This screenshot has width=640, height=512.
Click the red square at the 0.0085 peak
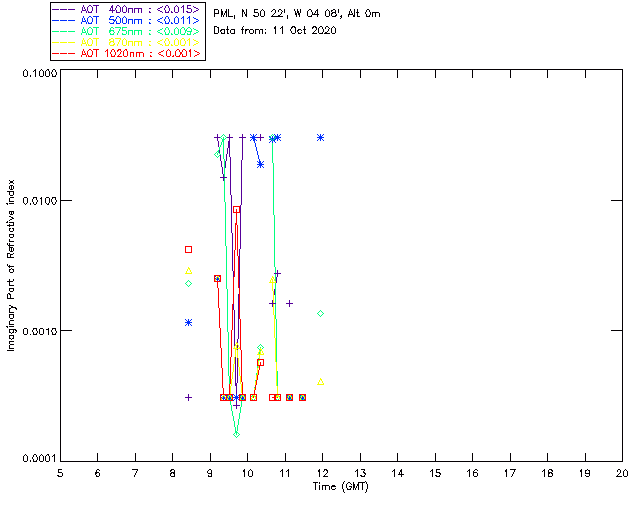(236, 209)
